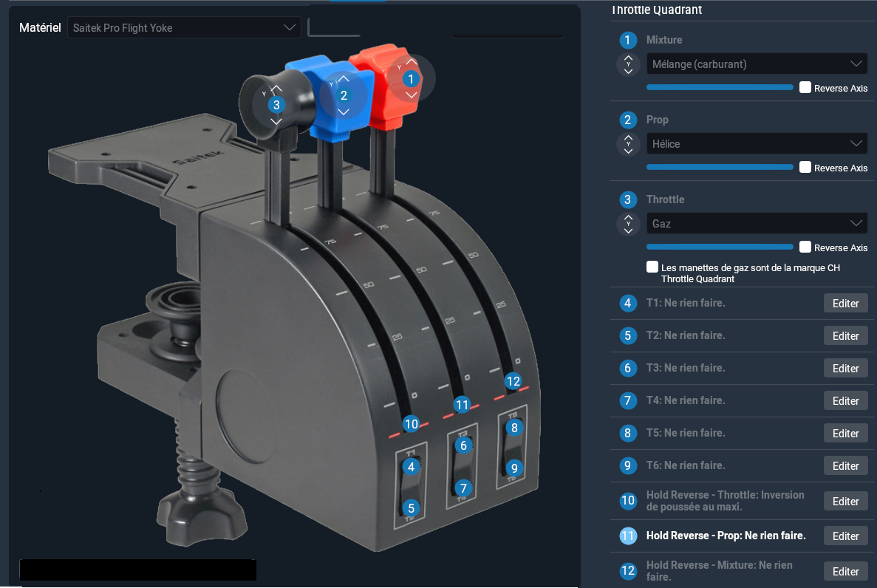The width and height of the screenshot is (877, 588).
Task: Click marker 12 at the mixture reverse detent
Action: pos(513,381)
